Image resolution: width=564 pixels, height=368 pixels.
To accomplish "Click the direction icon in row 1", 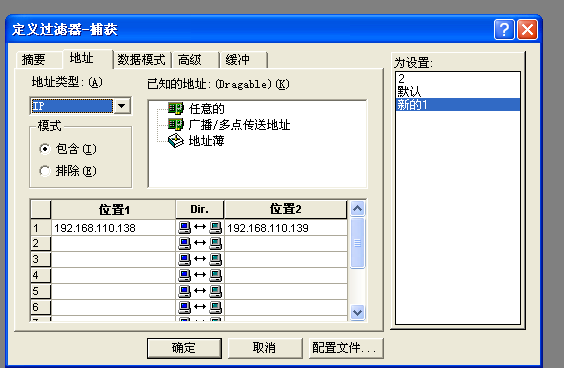I will click(x=200, y=227).
